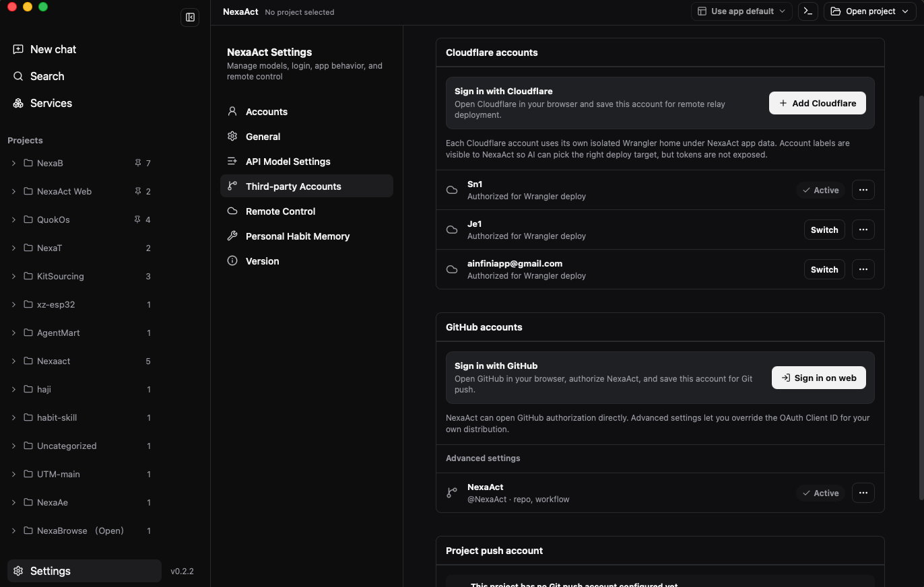Open the Accounts settings tab
Viewport: 924px width, 587px height.
(306, 112)
